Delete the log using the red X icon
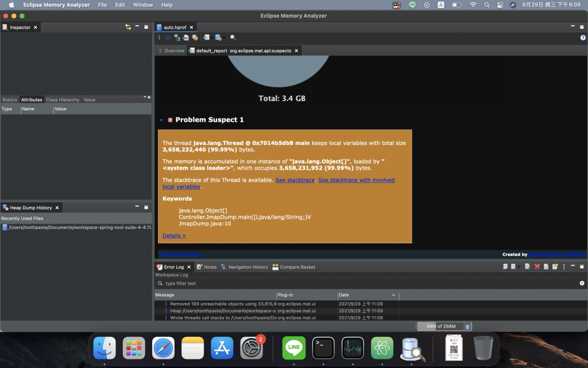Image resolution: width=588 pixels, height=368 pixels. point(537,267)
